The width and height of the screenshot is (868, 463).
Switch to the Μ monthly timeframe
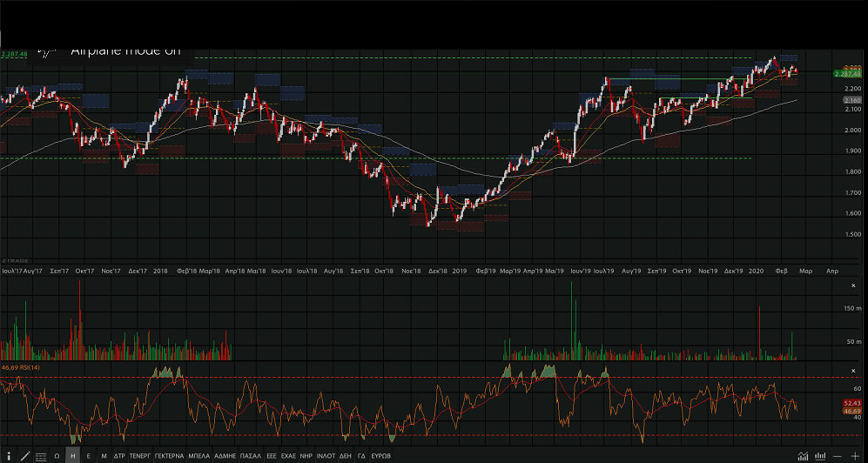pos(104,456)
